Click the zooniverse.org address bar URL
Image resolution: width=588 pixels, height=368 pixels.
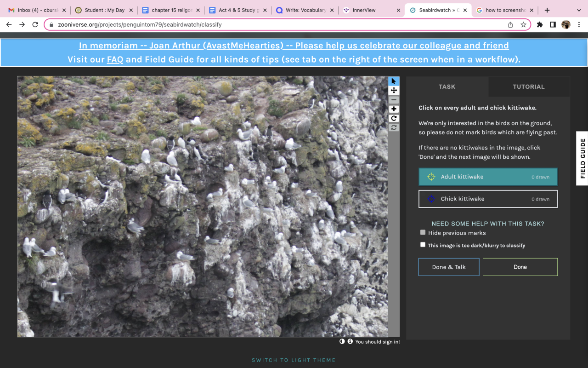point(140,25)
